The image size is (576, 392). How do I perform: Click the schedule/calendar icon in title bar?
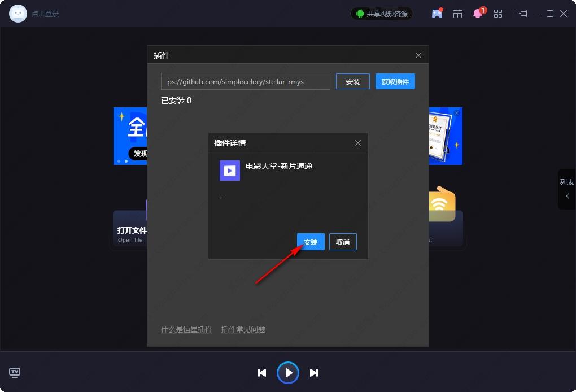click(457, 13)
